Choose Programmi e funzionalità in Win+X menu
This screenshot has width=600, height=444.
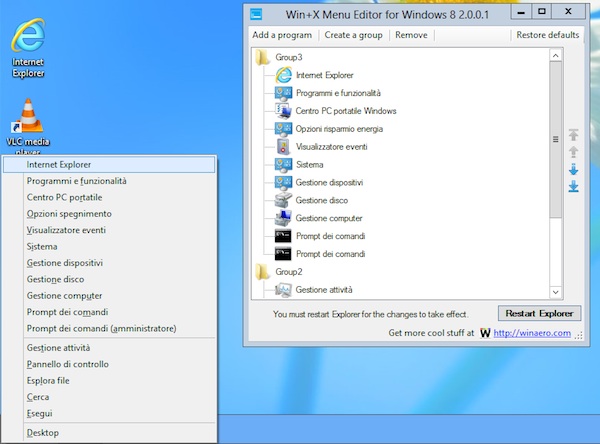109,181
